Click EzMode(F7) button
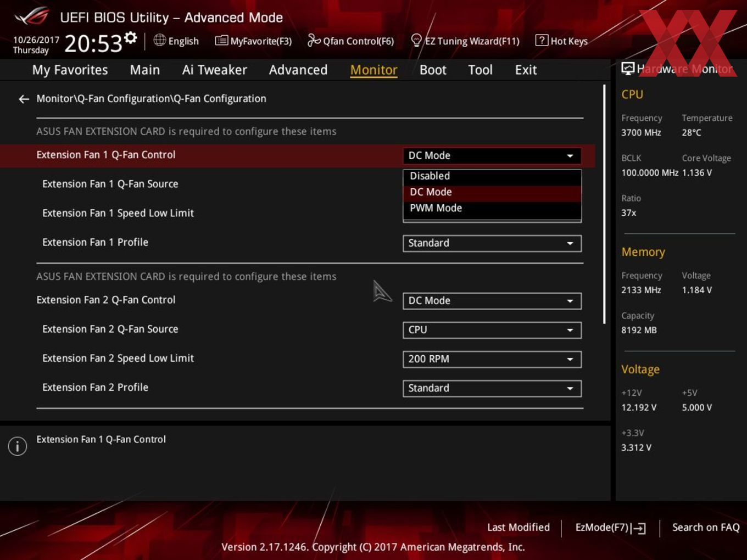This screenshot has height=560, width=747. (610, 528)
